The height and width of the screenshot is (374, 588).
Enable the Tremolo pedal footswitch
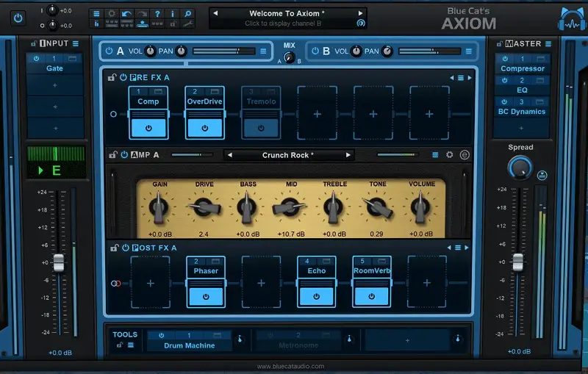click(x=261, y=127)
